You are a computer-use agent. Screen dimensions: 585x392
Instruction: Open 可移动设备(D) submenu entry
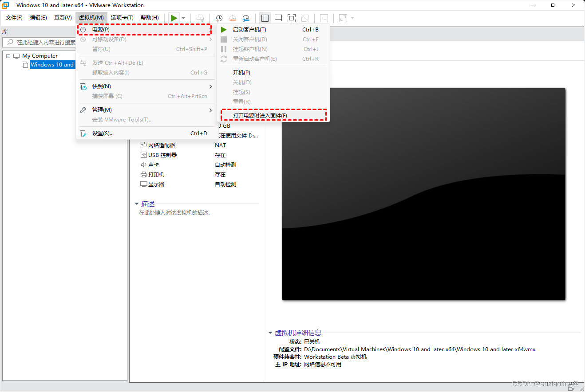point(145,39)
